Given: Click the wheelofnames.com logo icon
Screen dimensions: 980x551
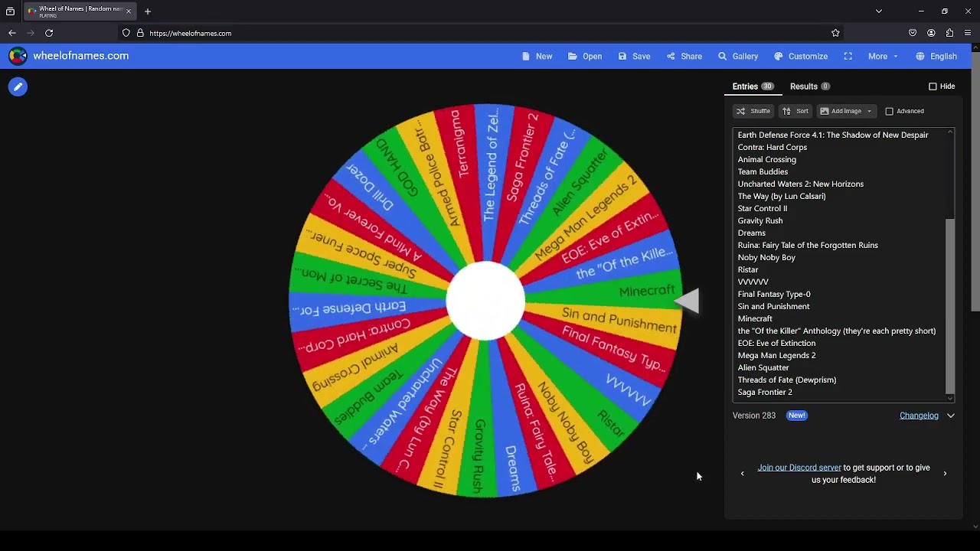Looking at the screenshot, I should pyautogui.click(x=18, y=56).
